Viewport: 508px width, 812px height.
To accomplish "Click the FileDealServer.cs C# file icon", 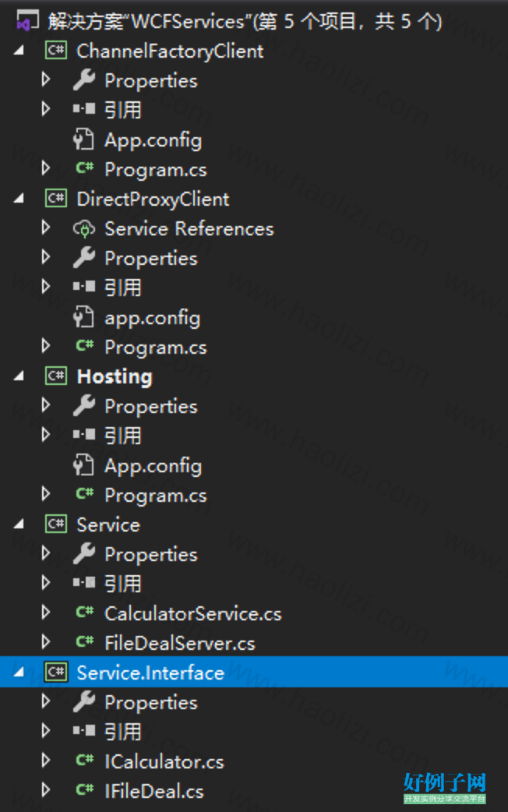I will 85,642.
